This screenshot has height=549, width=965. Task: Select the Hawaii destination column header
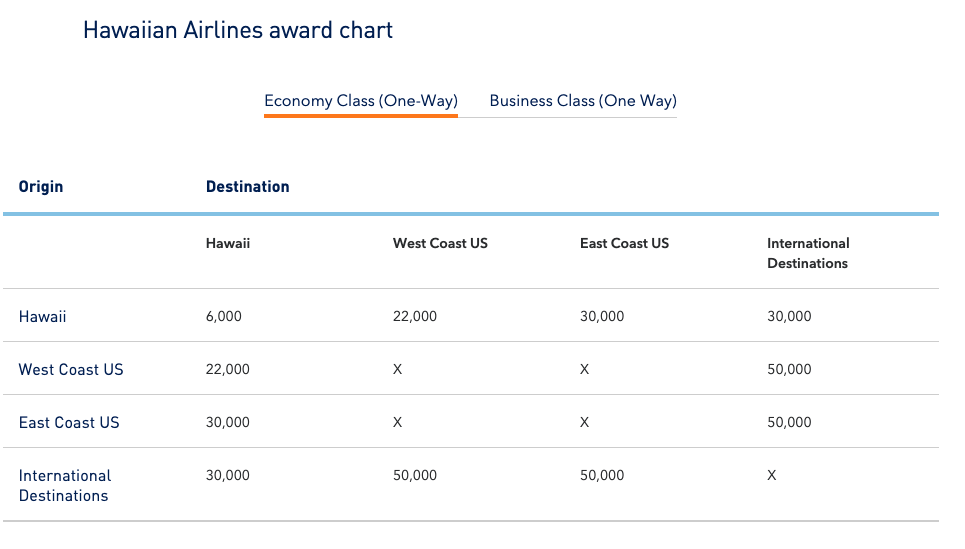pos(228,243)
